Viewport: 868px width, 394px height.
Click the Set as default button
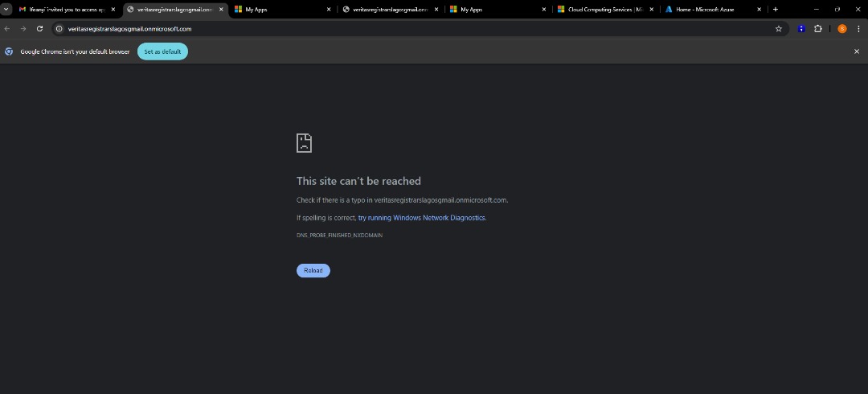[x=162, y=51]
